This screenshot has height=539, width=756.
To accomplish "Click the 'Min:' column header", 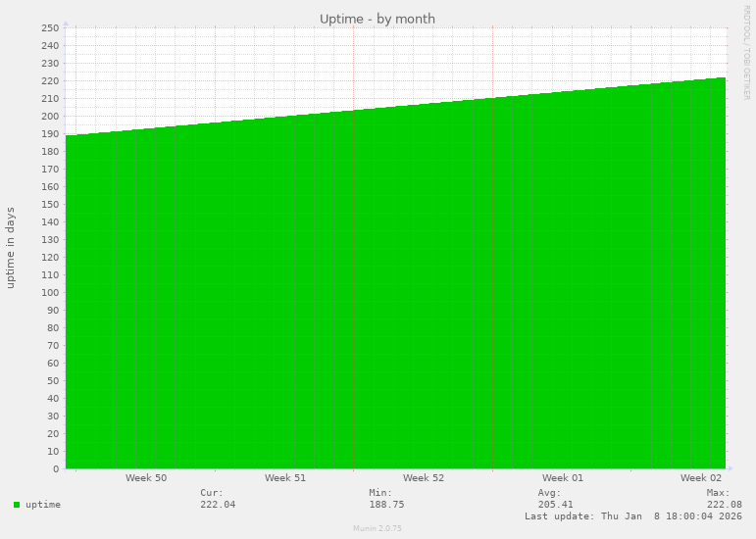I will (x=380, y=493).
